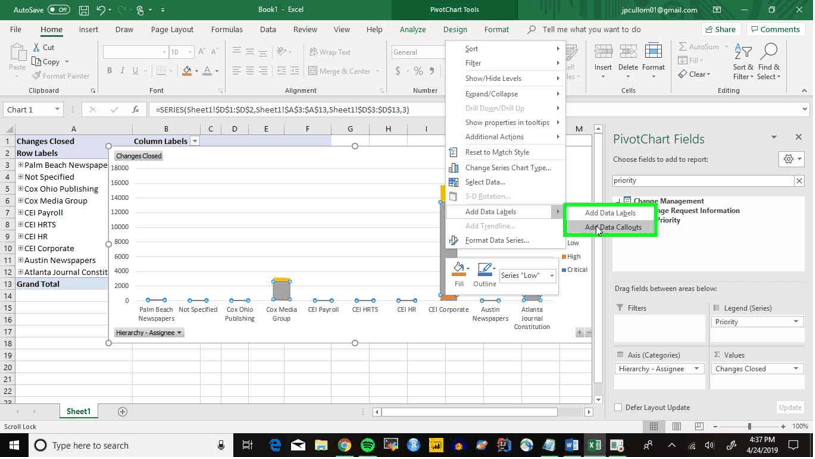Image resolution: width=815 pixels, height=459 pixels.
Task: Choose Select Data in context menu
Action: pyautogui.click(x=484, y=182)
